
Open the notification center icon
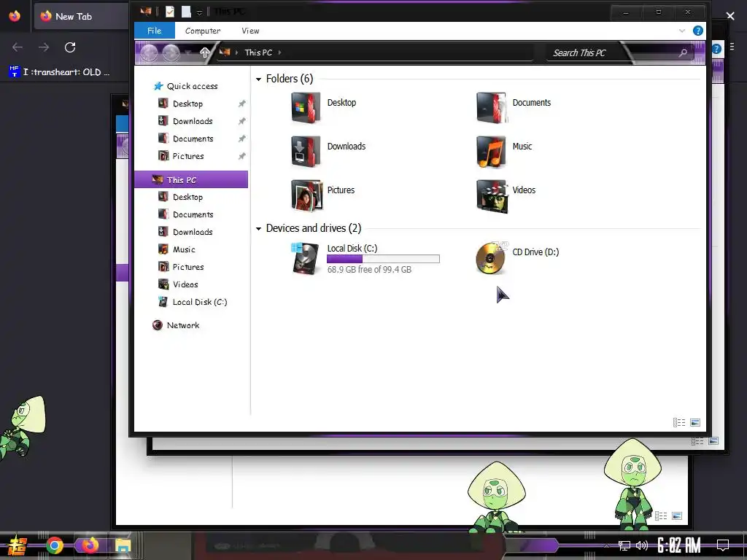coord(723,545)
